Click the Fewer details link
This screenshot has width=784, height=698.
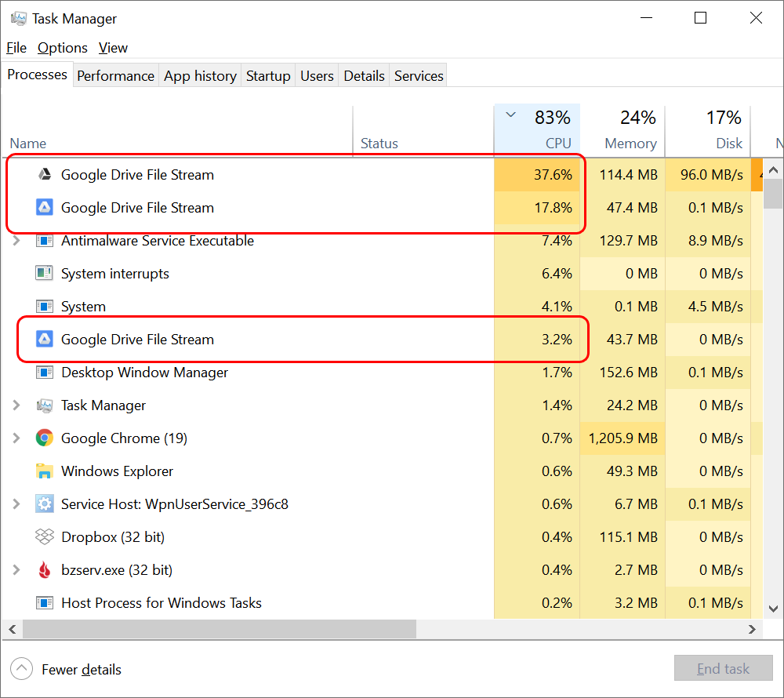tap(82, 670)
